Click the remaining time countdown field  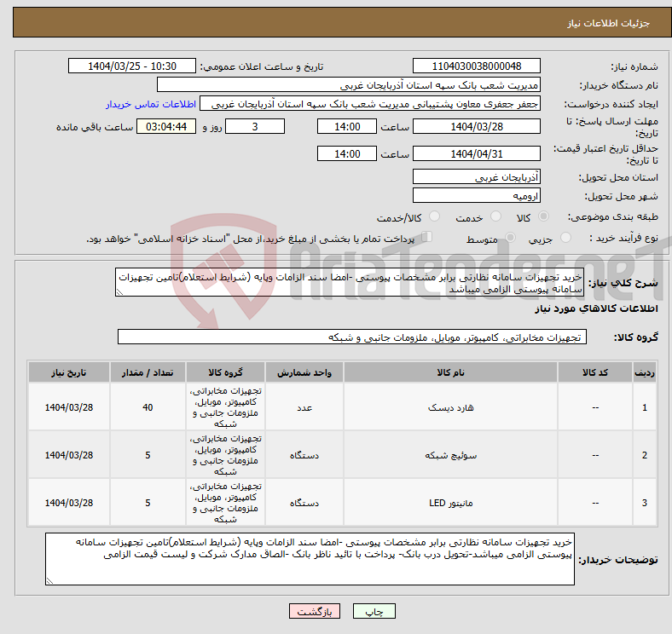(x=166, y=127)
